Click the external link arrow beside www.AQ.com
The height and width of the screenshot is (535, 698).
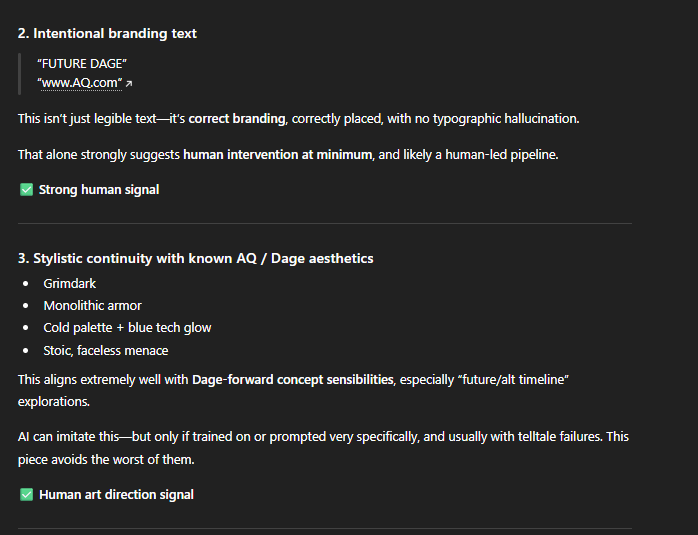tap(129, 84)
